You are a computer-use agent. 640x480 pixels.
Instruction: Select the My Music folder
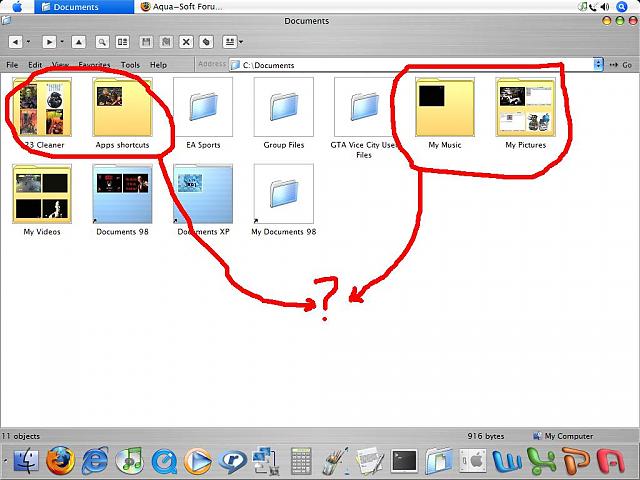(x=445, y=113)
